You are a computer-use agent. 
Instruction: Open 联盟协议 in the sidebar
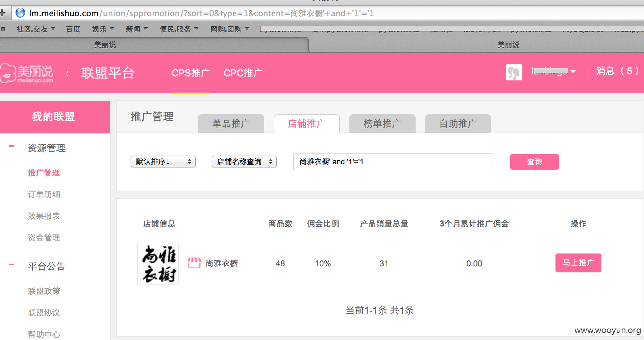click(44, 313)
